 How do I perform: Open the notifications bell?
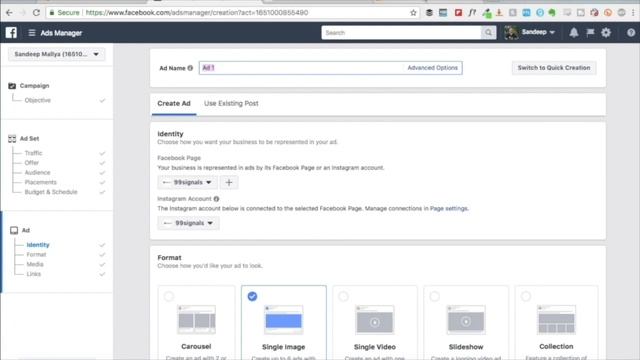point(574,33)
